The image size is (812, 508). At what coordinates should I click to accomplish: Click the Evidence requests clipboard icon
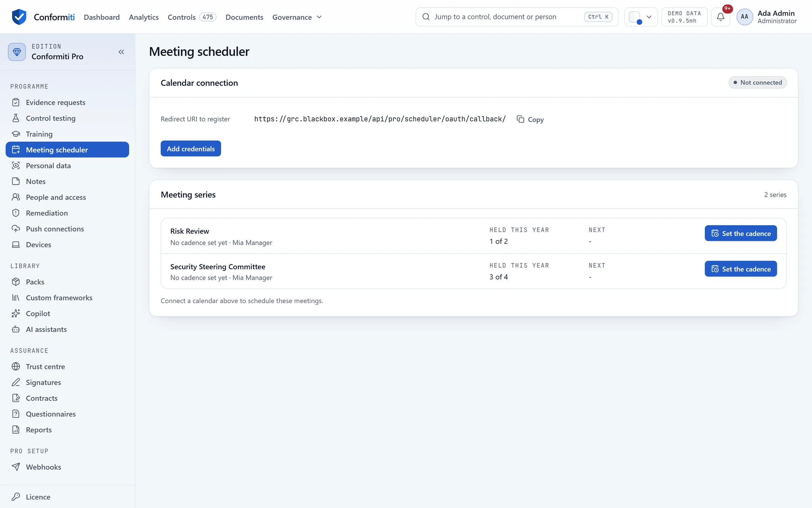coord(16,102)
